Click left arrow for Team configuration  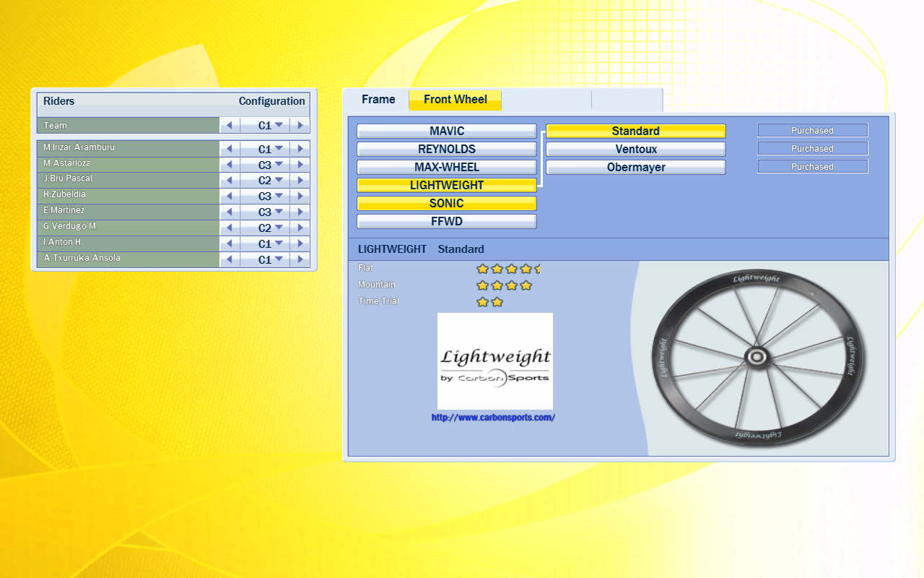pos(230,126)
